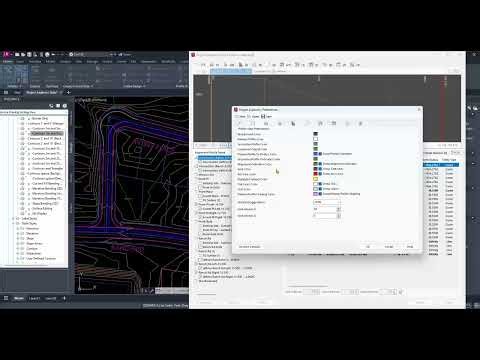This screenshot has width=480, height=360.
Task: Click the help icon in Toolspace header
Action: coord(65,106)
